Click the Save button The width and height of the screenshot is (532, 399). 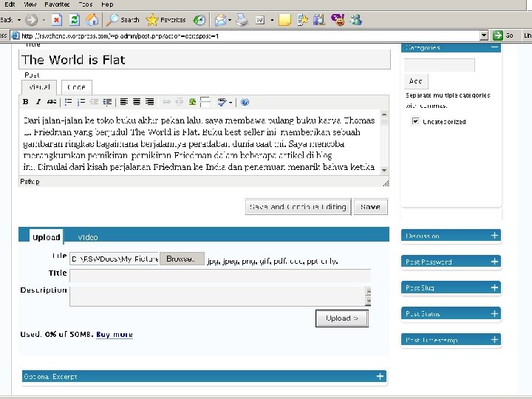[370, 207]
